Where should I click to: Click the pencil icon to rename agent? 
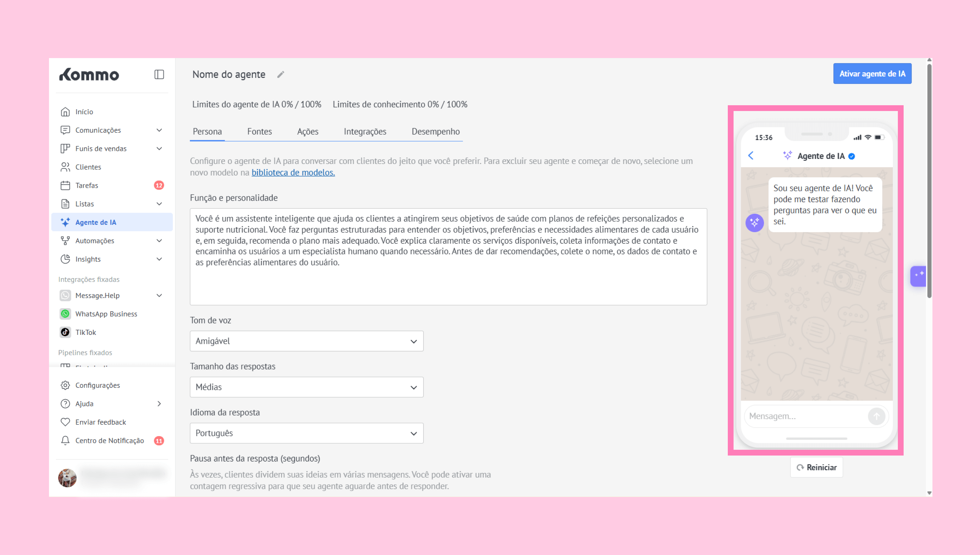[x=280, y=75]
